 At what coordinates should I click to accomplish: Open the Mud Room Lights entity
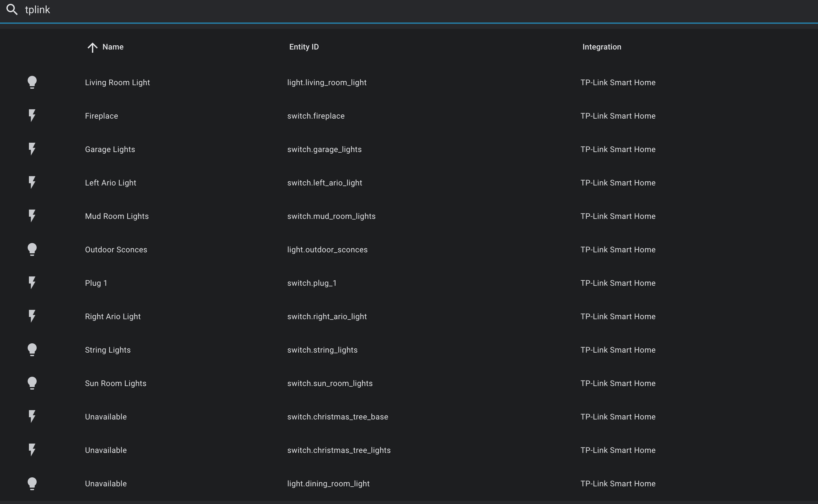(117, 216)
